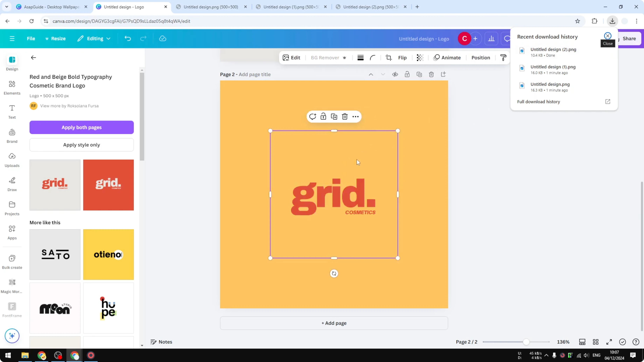Expand the BG Remover dropdown arrow
644x362 pixels.
[x=345, y=58]
